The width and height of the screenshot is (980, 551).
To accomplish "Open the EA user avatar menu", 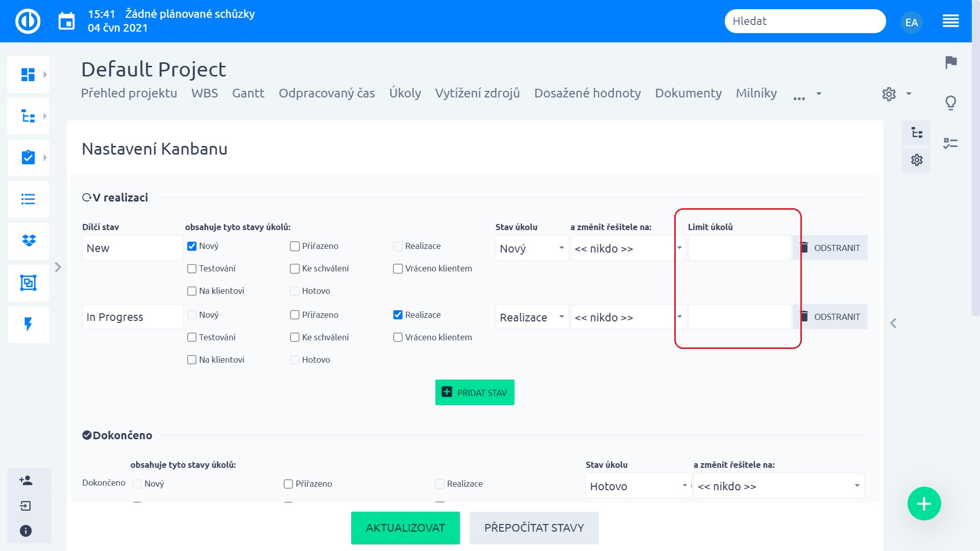I will pos(911,22).
